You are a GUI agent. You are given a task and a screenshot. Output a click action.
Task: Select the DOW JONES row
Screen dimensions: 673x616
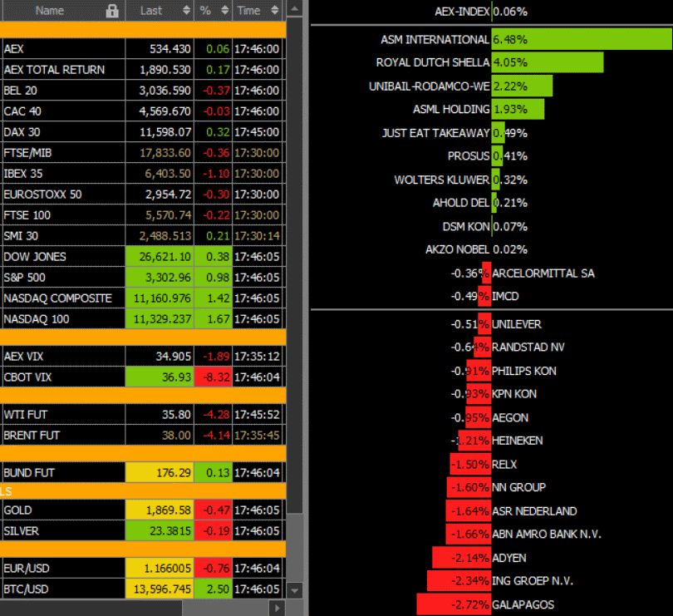tap(143, 256)
